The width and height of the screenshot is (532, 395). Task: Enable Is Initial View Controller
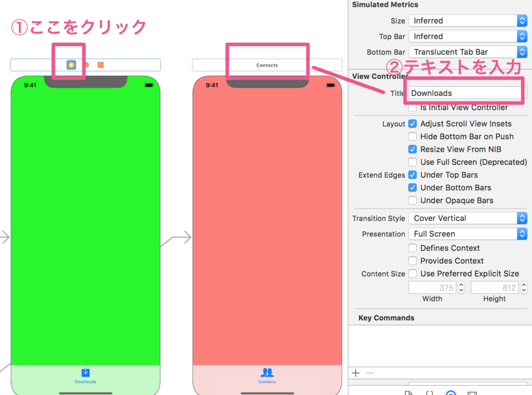413,107
